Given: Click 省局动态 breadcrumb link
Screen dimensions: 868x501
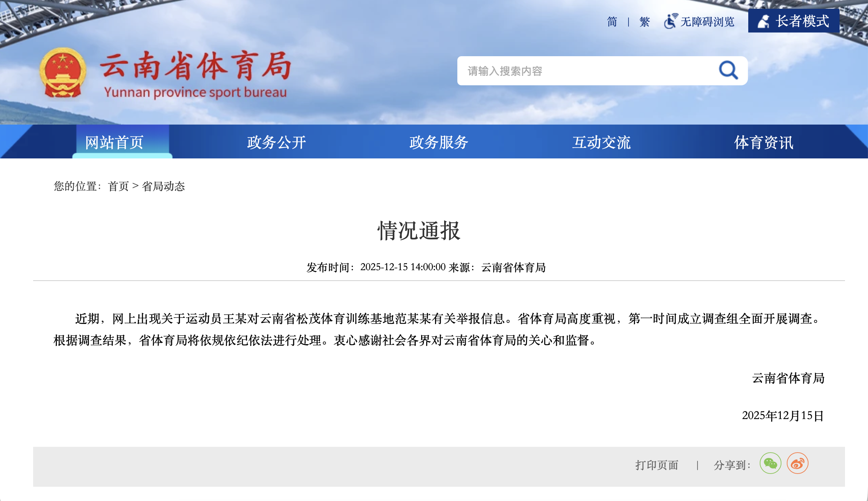Looking at the screenshot, I should [163, 186].
